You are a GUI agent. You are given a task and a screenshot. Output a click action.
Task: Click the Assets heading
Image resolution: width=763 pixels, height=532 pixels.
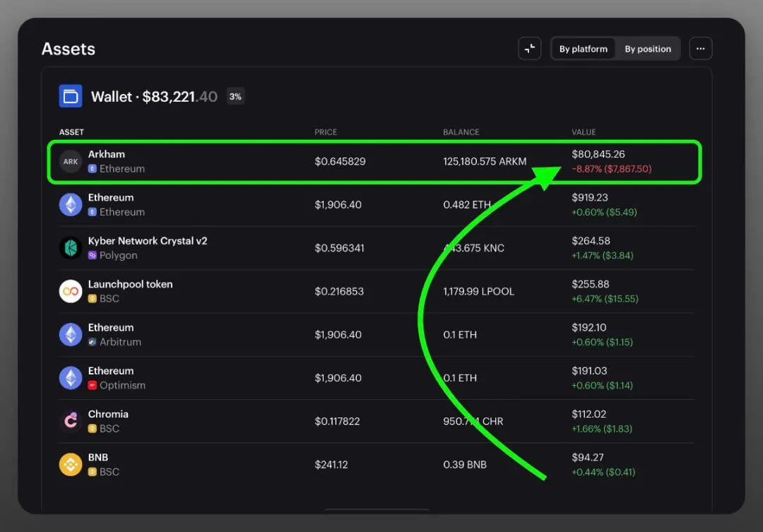coord(68,49)
